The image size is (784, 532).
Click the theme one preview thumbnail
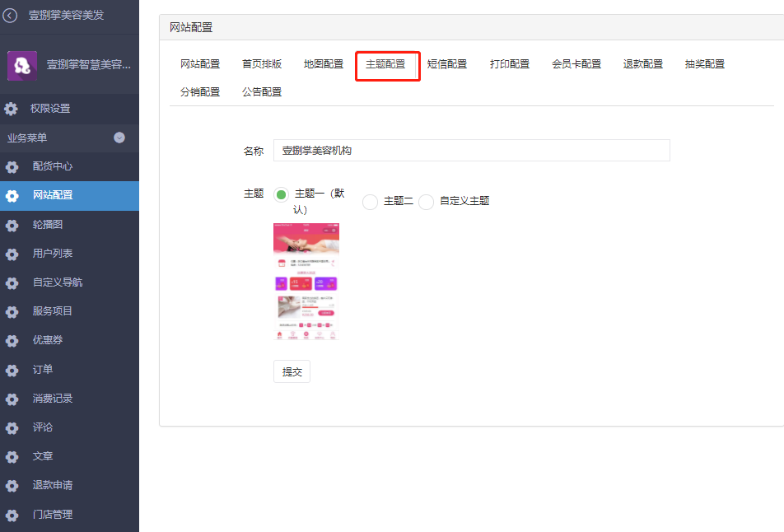[x=306, y=282]
